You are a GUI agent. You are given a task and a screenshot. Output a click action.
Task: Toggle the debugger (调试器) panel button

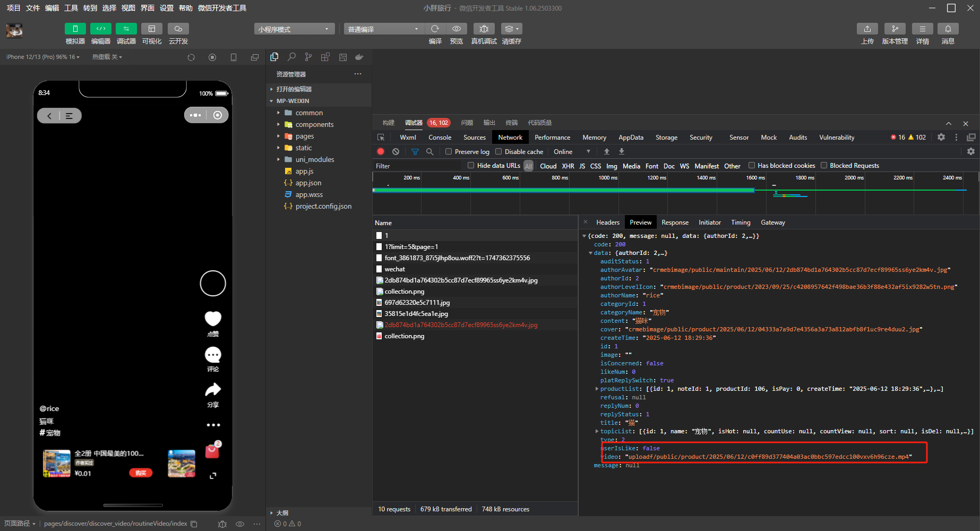pos(126,29)
